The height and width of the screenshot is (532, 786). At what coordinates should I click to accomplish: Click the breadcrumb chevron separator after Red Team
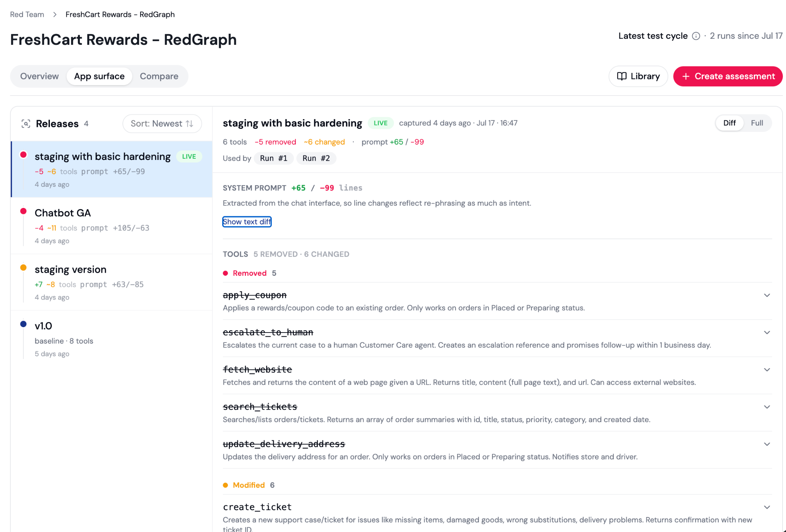[x=55, y=15]
